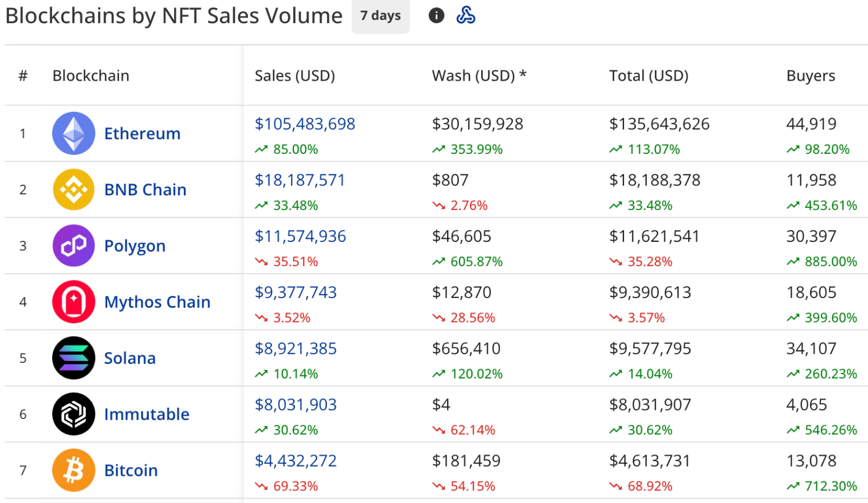The height and width of the screenshot is (503, 868).
Task: Click Solana wash value $656,410
Action: point(466,349)
